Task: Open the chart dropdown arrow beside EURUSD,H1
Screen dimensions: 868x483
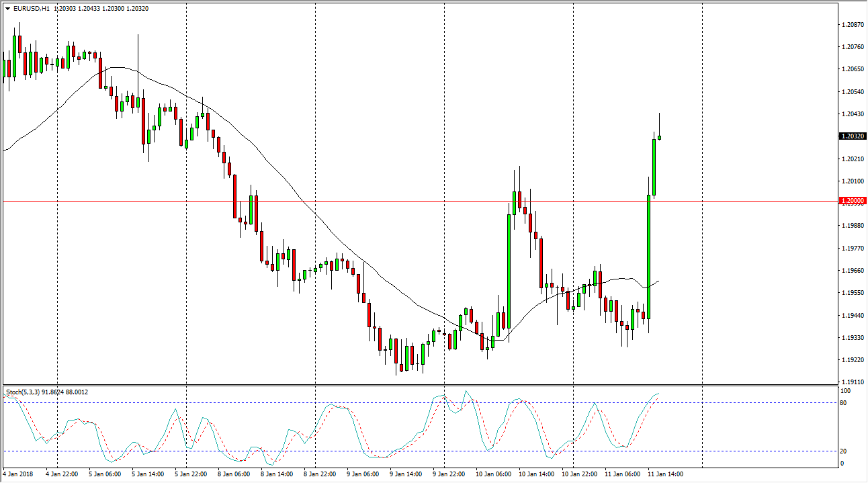Action: pos(7,9)
